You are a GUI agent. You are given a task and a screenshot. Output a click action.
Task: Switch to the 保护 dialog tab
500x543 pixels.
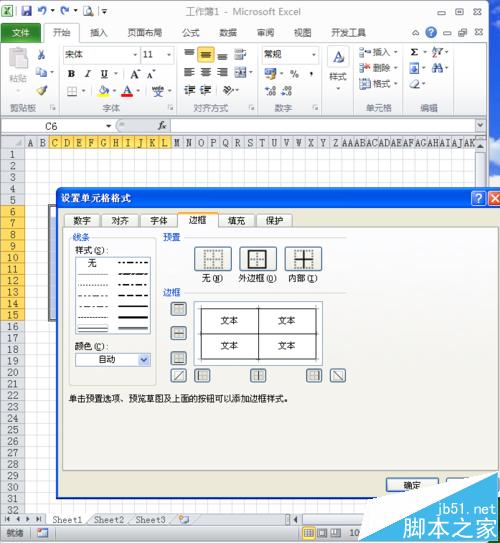point(274,221)
